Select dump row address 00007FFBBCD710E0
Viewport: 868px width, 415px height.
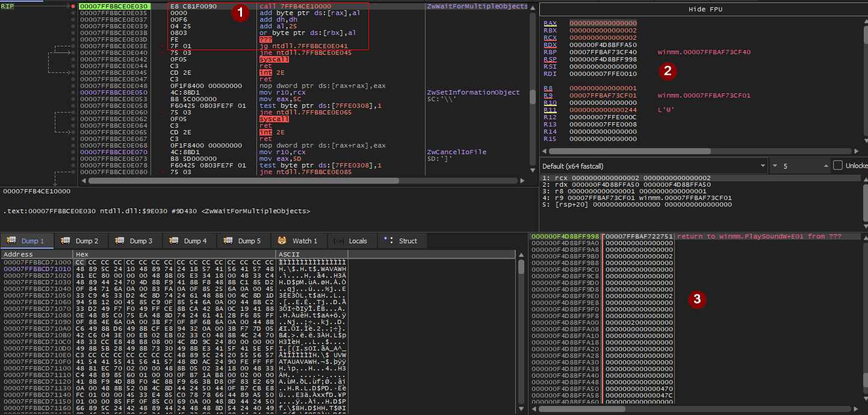pyautogui.click(x=37, y=355)
